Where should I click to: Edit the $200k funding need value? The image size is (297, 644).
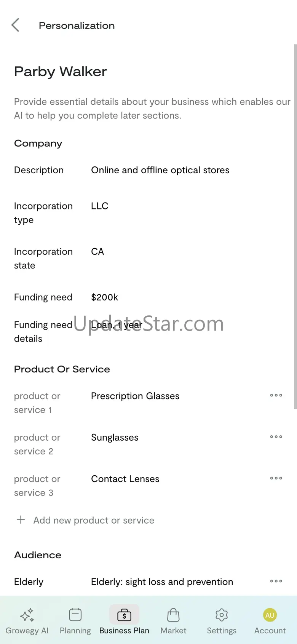[x=105, y=297]
